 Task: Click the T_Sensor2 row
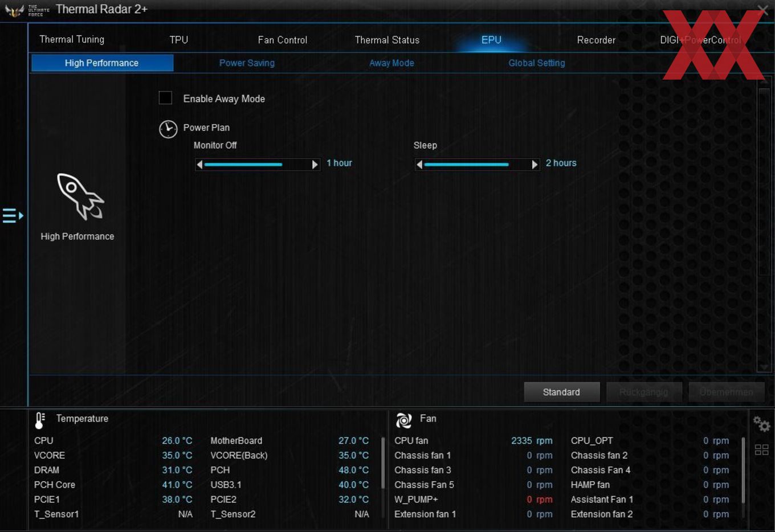[x=289, y=514]
